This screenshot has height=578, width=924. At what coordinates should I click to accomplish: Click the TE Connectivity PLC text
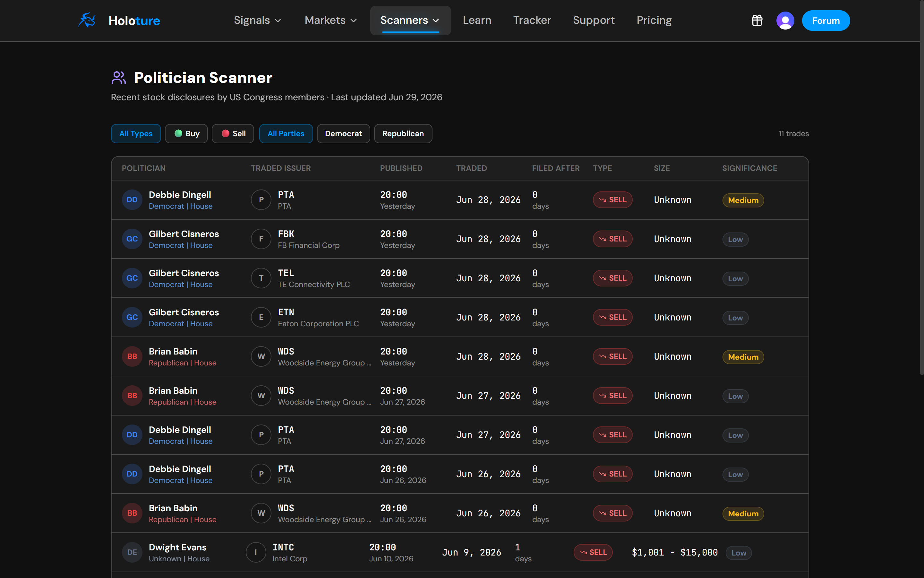pyautogui.click(x=314, y=285)
